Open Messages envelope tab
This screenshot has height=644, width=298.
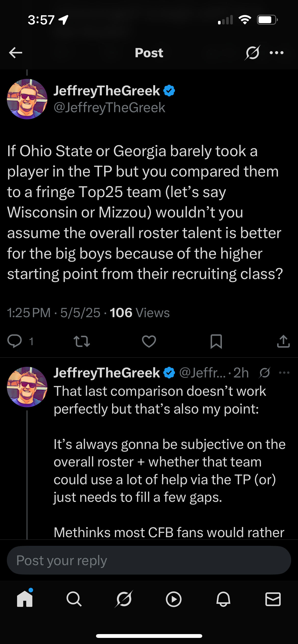273,599
